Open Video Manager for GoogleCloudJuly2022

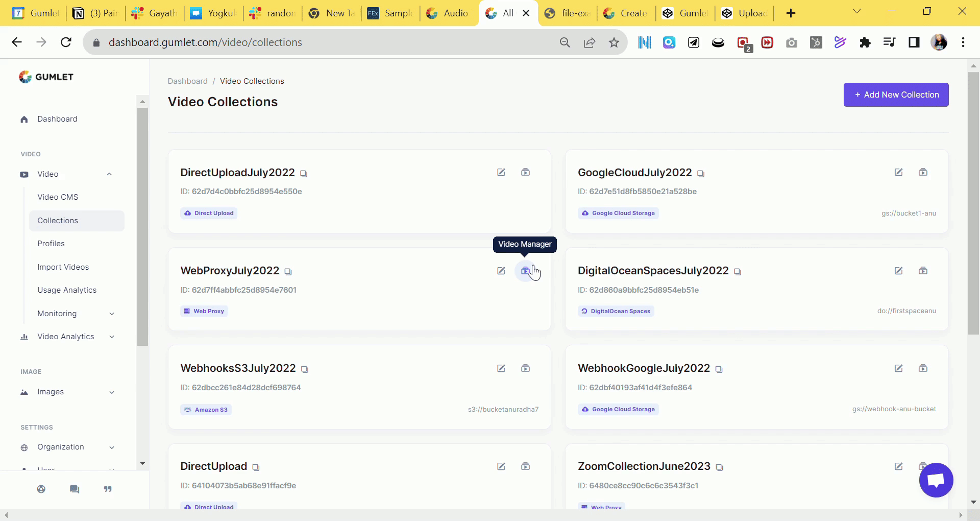pos(923,172)
